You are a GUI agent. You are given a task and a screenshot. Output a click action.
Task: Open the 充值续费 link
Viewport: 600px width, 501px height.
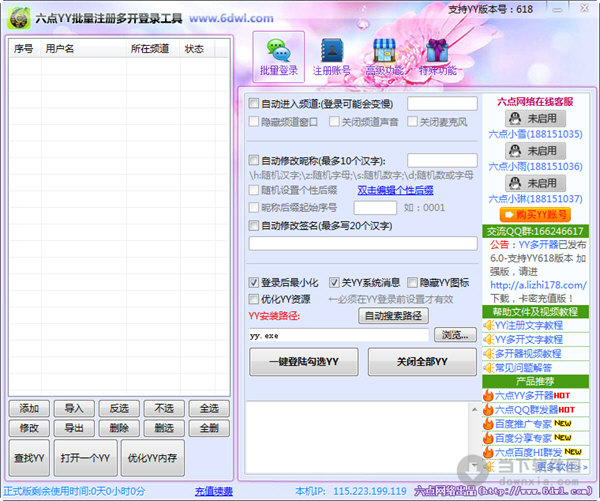214,491
